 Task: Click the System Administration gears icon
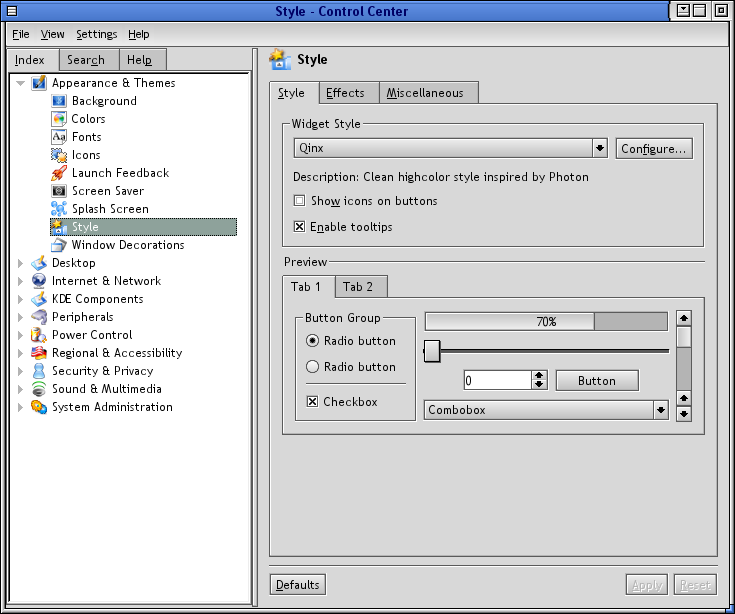coord(39,407)
